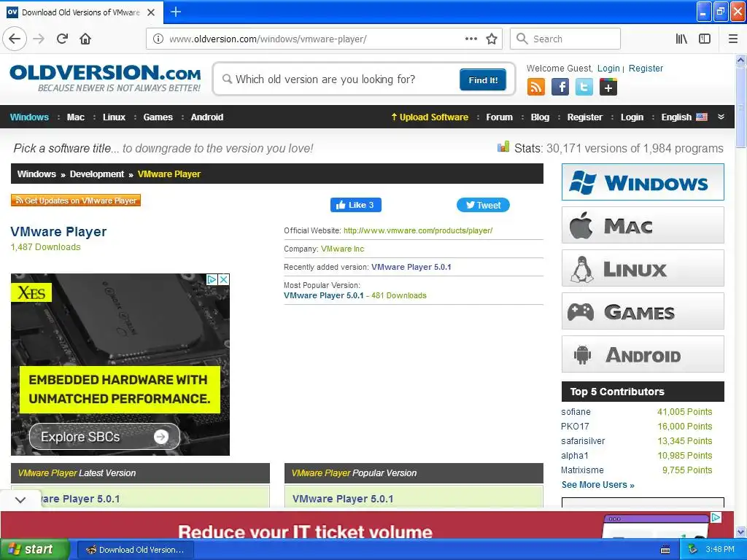Open the Games nav menu item
Screen dimensions: 747x560
click(x=158, y=117)
